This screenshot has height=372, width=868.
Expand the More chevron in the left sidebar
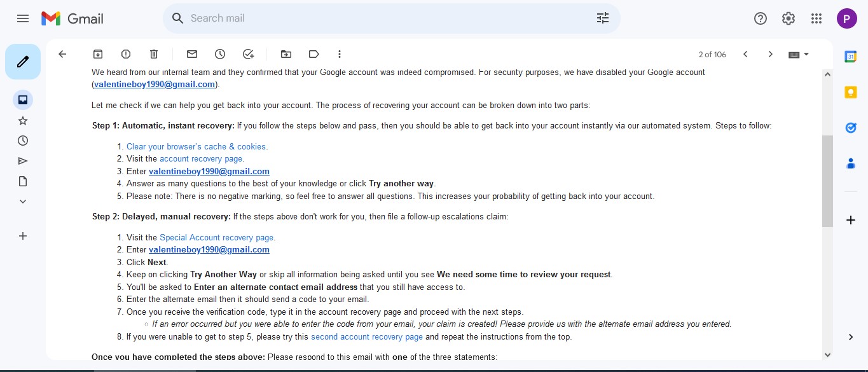tap(23, 202)
